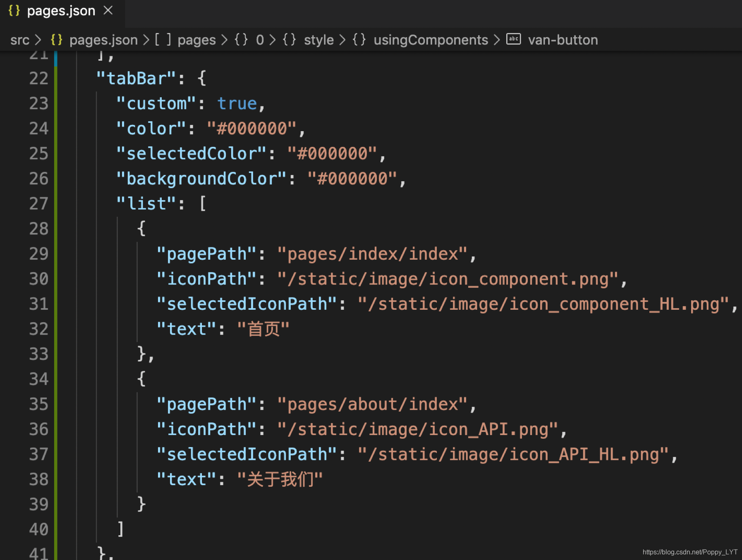This screenshot has height=560, width=742.
Task: Click the "/static/image/icon_component_HL.png" value
Action: click(x=543, y=304)
